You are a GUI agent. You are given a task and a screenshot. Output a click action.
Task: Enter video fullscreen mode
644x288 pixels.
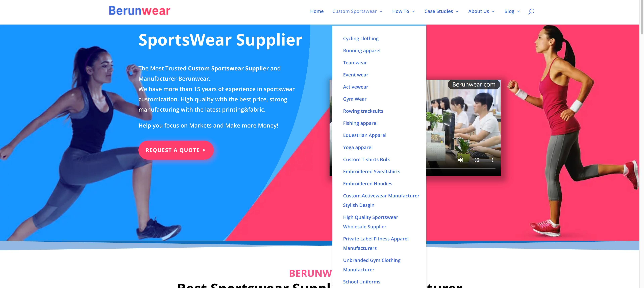(x=477, y=160)
